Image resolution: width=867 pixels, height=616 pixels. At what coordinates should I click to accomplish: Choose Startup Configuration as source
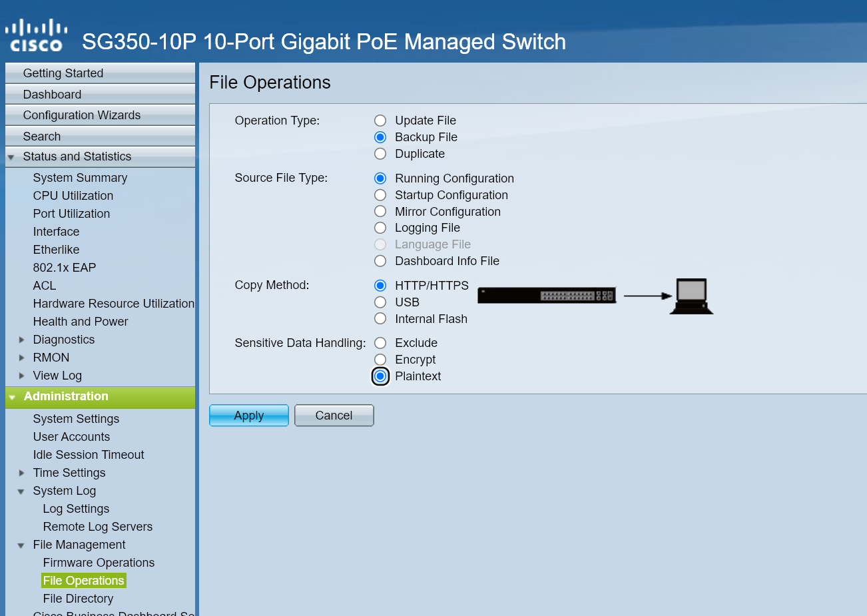pos(380,195)
